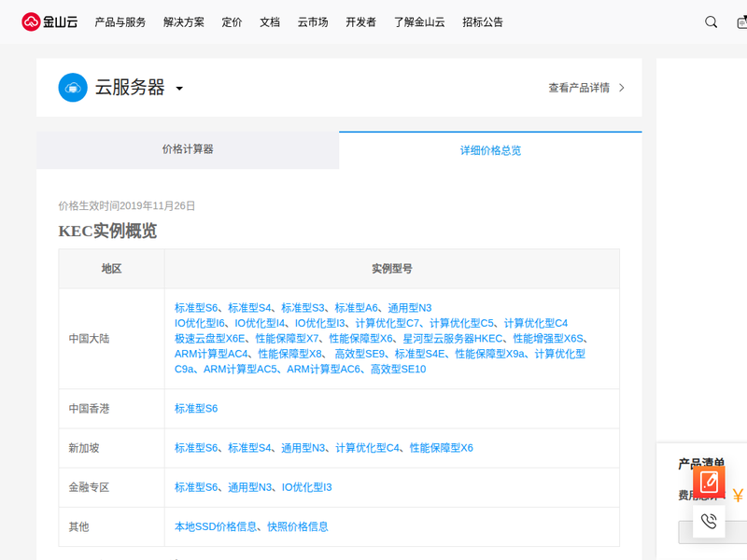Open the 标准型S6 link in 中国大陆 row
Screen dimensions: 747x560
[x=196, y=308]
